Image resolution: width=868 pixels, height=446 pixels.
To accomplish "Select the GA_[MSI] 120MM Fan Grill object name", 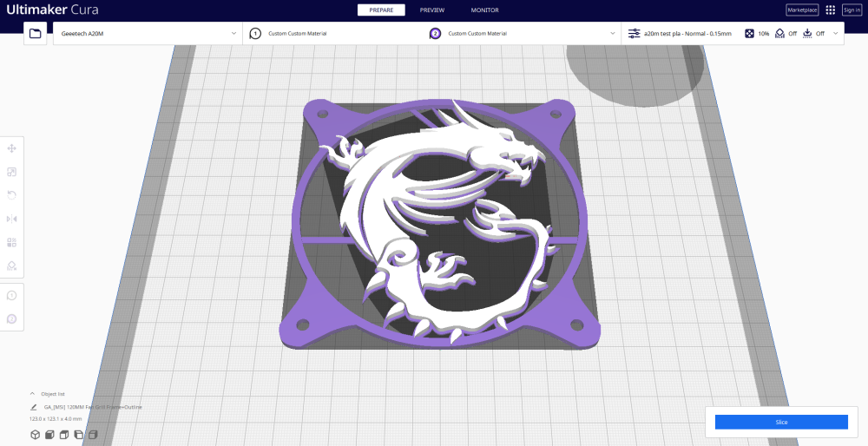I will pos(93,407).
